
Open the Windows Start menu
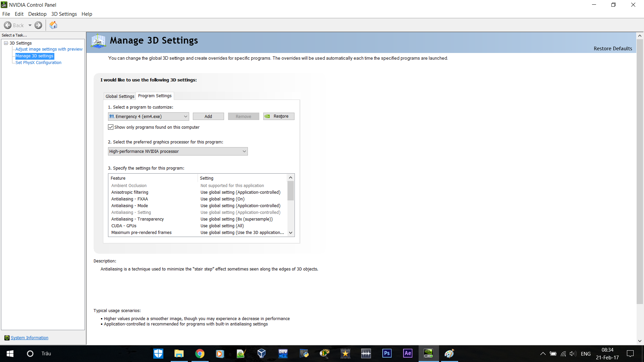(10, 354)
